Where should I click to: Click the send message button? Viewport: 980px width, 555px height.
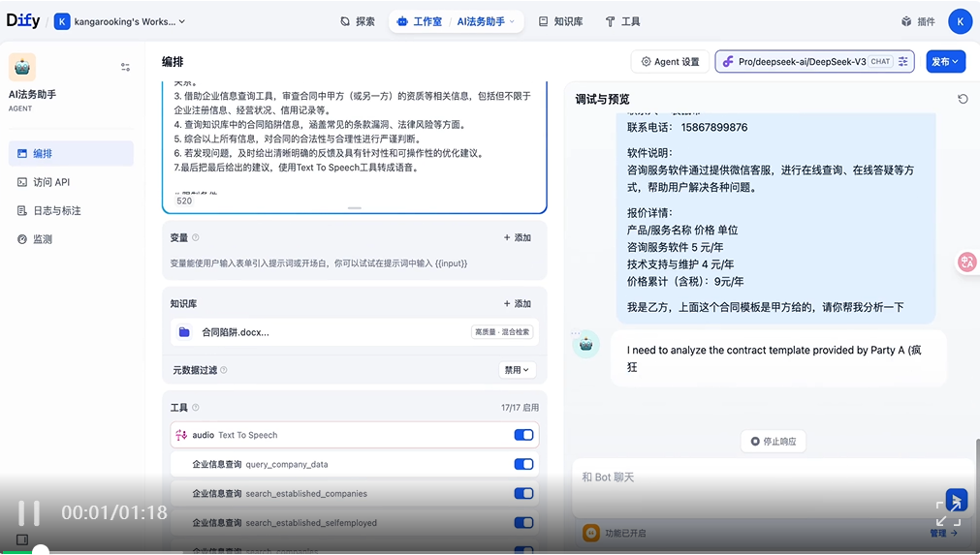[x=956, y=500]
